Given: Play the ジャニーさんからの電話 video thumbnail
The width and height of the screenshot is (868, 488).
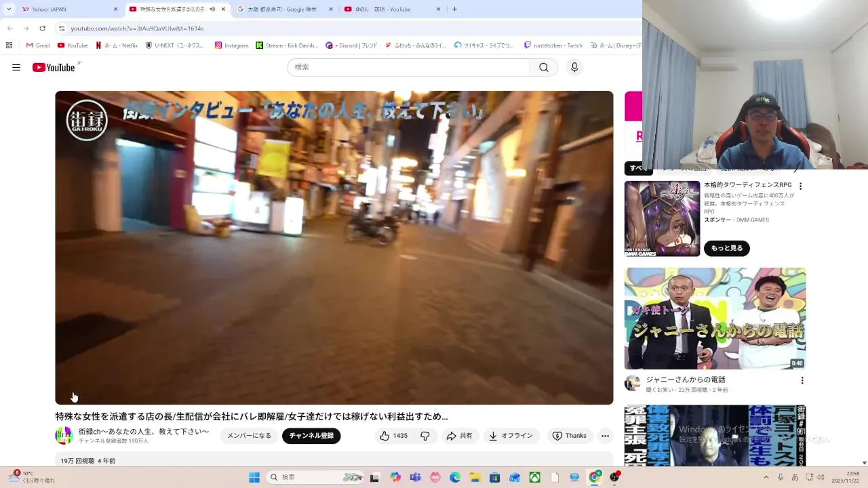Looking at the screenshot, I should 715,319.
